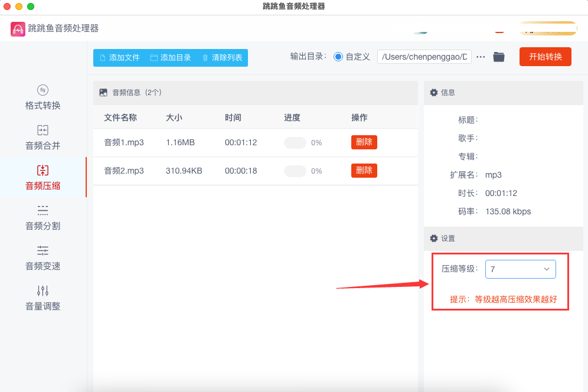Click the output directory path field
Viewport: 588px width, 392px height.
[424, 57]
